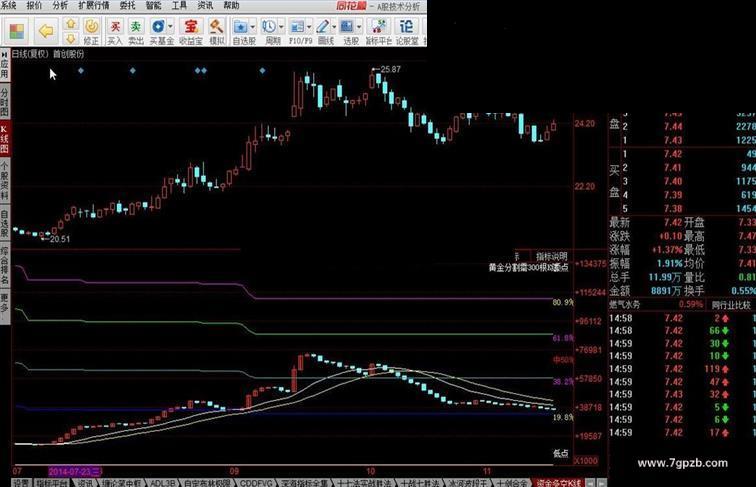
Task: Click the 修正 toolbar icon
Action: pyautogui.click(x=91, y=31)
